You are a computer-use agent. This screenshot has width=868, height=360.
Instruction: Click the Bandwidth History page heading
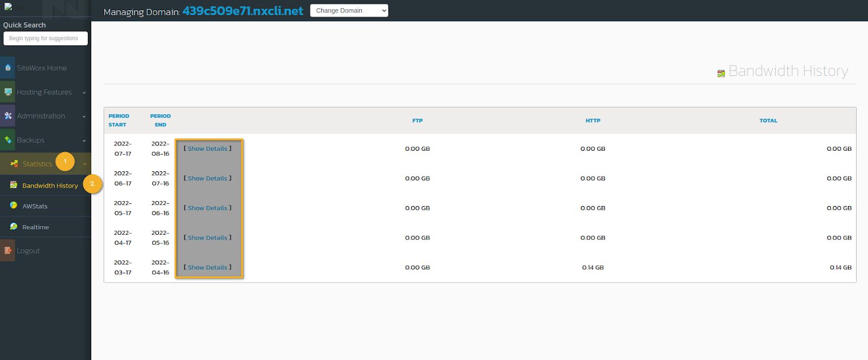[x=788, y=71]
